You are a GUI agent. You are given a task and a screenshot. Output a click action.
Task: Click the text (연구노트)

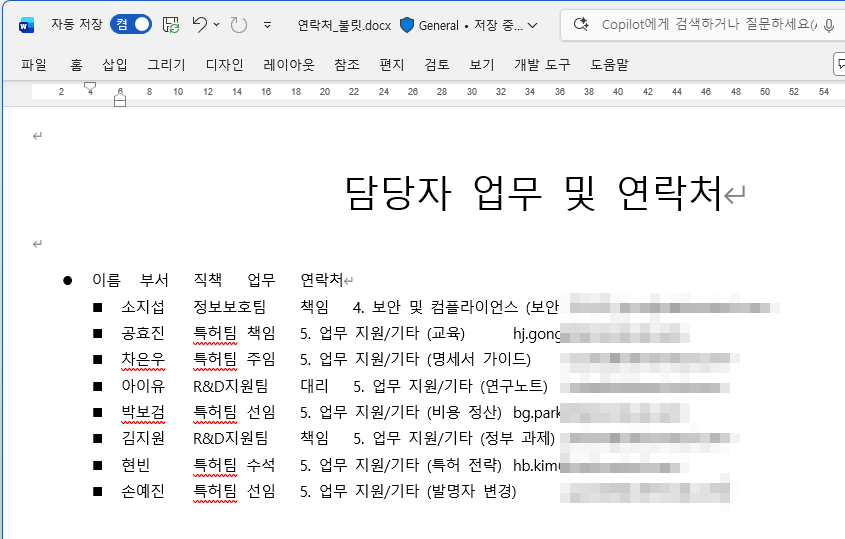[514, 386]
